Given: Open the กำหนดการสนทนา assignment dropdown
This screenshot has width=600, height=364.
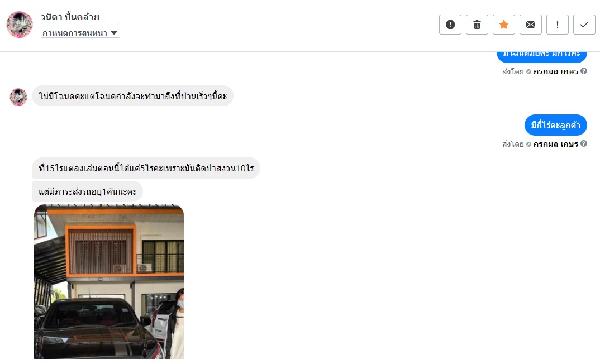Looking at the screenshot, I should pos(80,31).
